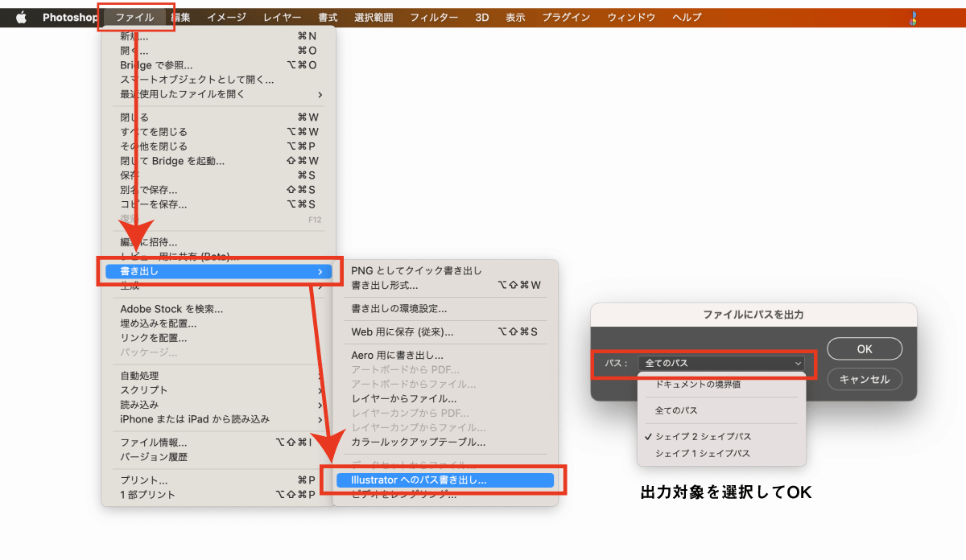This screenshot has width=966, height=560.
Task: Click the colored Creative Cloud icon in menu bar
Action: tap(914, 16)
